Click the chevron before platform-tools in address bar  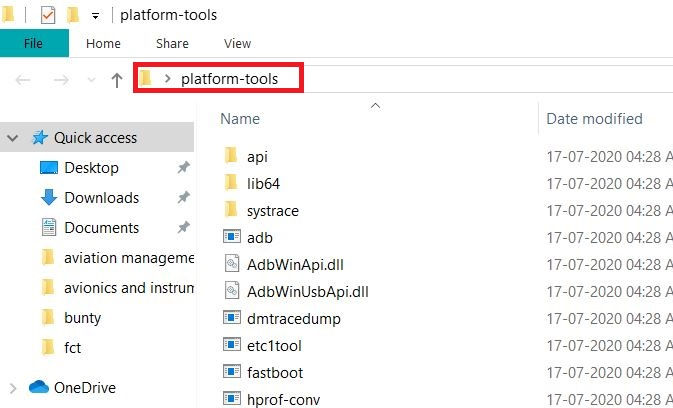[x=167, y=79]
